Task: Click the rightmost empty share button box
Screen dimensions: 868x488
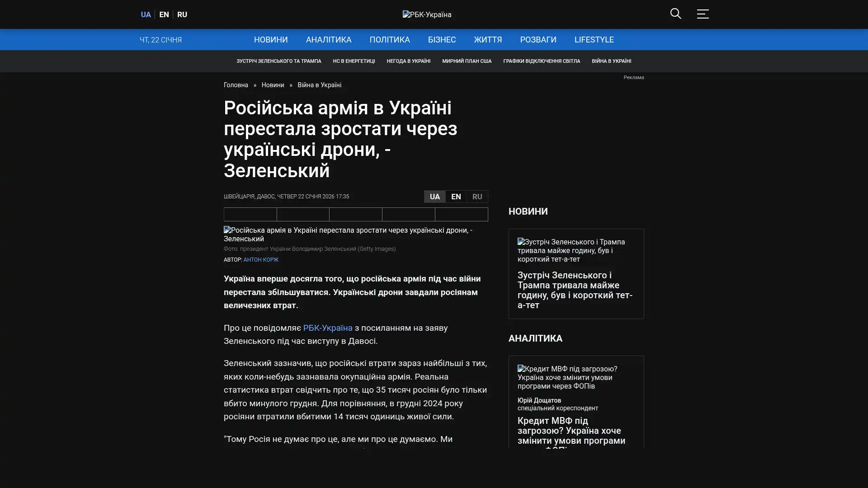Action: click(x=461, y=214)
